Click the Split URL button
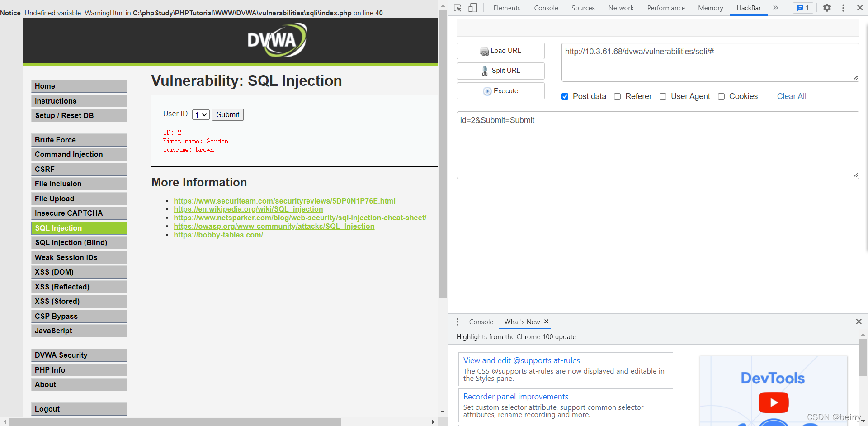The width and height of the screenshot is (868, 426). pos(500,71)
